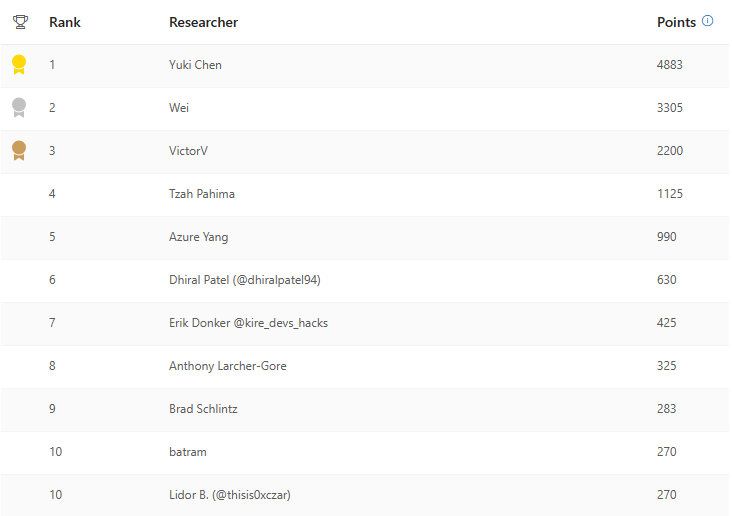Click the silver medal icon
Screen dimensions: 732x516
tap(18, 108)
